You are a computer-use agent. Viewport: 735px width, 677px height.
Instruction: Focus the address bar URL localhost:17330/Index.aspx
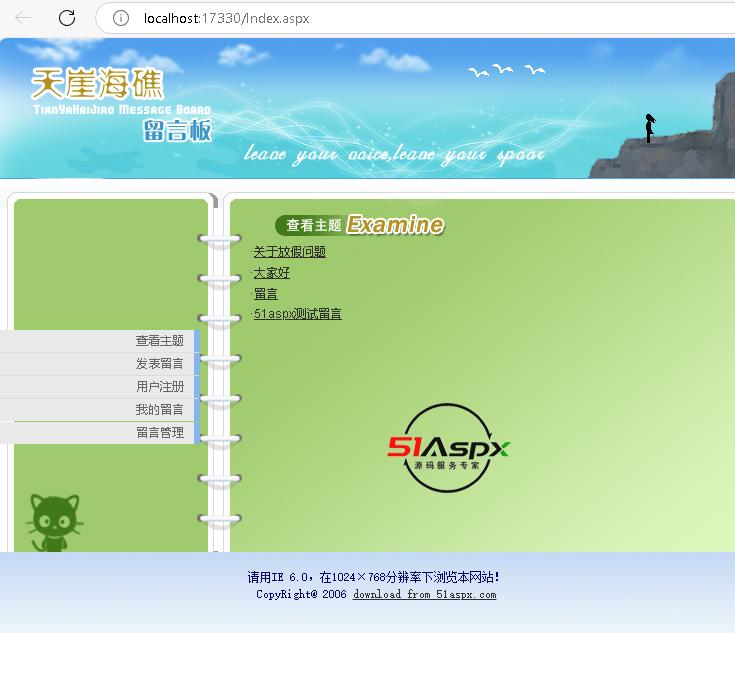click(x=226, y=18)
